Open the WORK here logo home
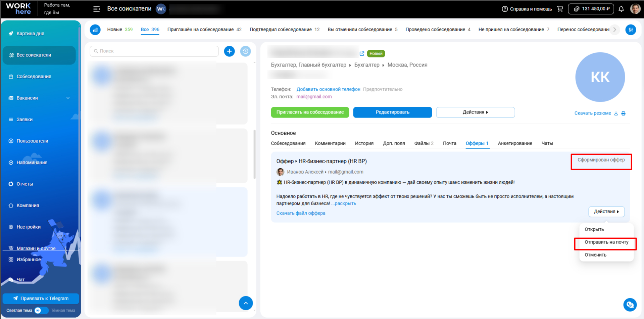Screen dimensions: 644x319 pyautogui.click(x=18, y=9)
